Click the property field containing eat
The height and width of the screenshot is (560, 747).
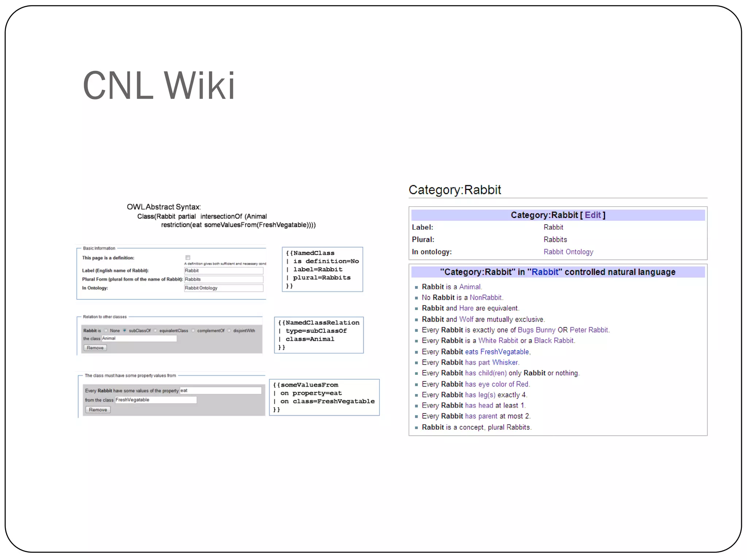click(221, 390)
